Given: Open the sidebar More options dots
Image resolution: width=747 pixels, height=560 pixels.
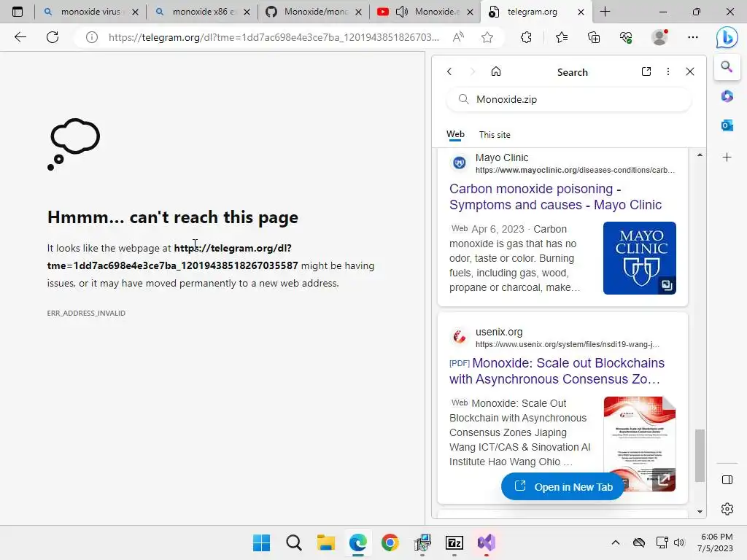Looking at the screenshot, I should (x=668, y=71).
